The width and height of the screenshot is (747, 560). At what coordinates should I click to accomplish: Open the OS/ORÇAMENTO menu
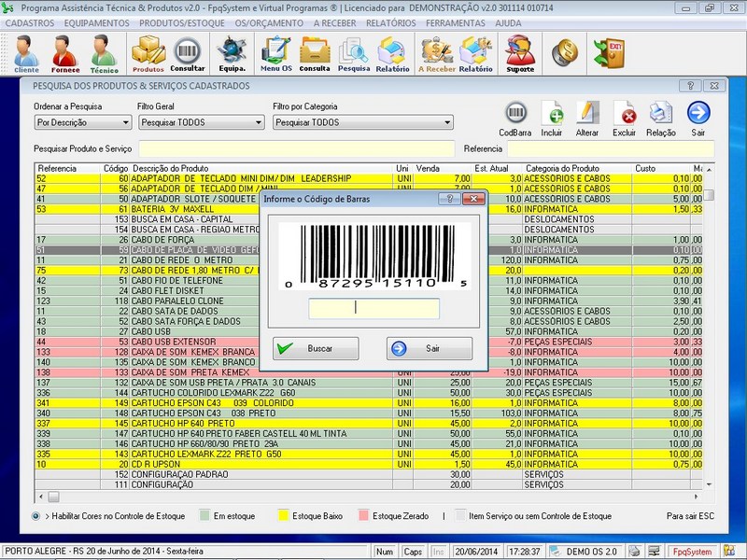click(269, 23)
